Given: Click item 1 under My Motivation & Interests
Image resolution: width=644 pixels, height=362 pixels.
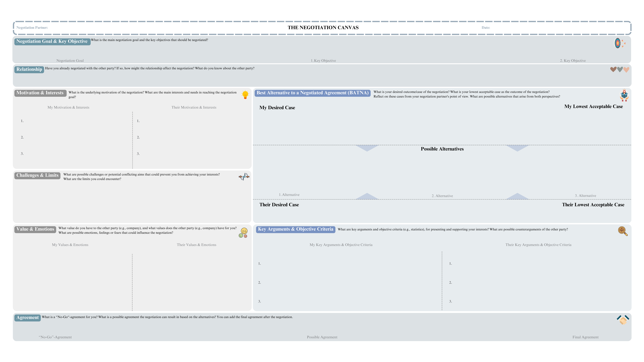Looking at the screenshot, I should click(22, 121).
